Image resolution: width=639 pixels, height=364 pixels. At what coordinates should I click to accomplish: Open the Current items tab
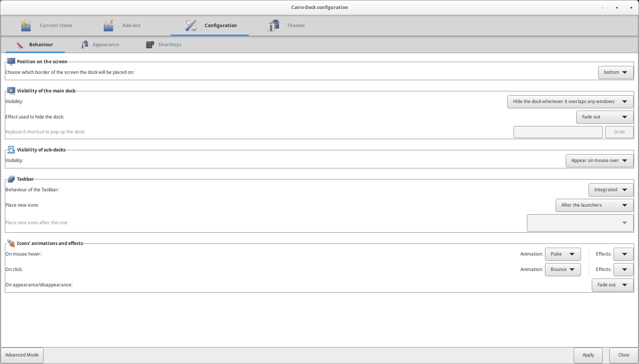tap(46, 26)
